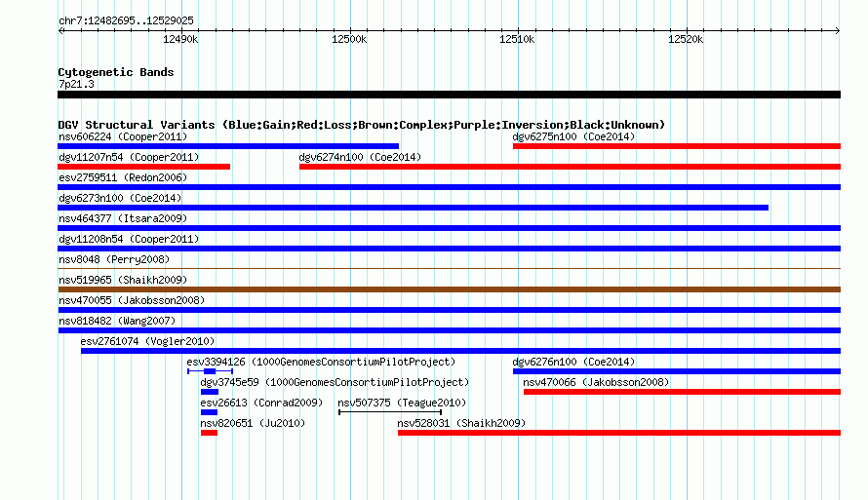Select nsv820651 (Ju2010) label
The height and width of the screenshot is (500, 868).
(x=253, y=423)
